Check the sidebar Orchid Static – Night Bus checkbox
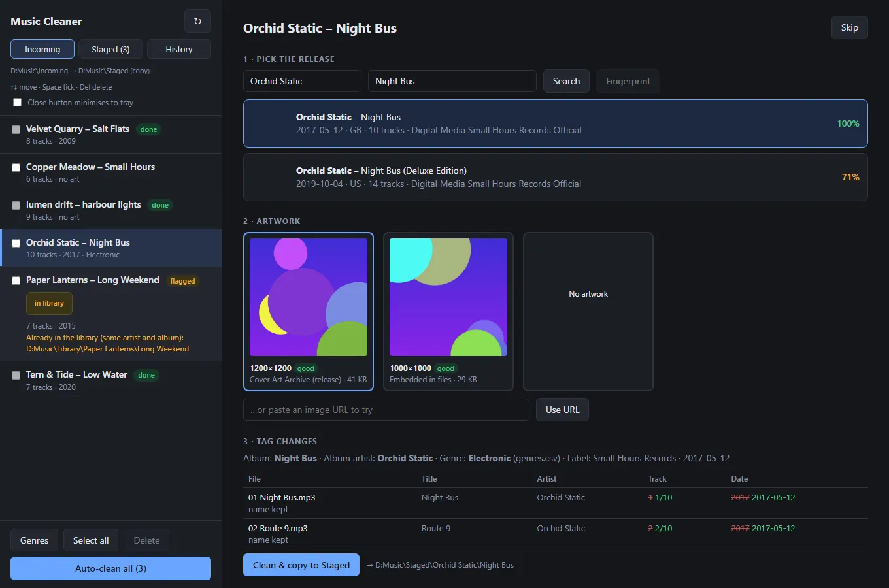Screen dimensions: 889x588 tap(16, 243)
